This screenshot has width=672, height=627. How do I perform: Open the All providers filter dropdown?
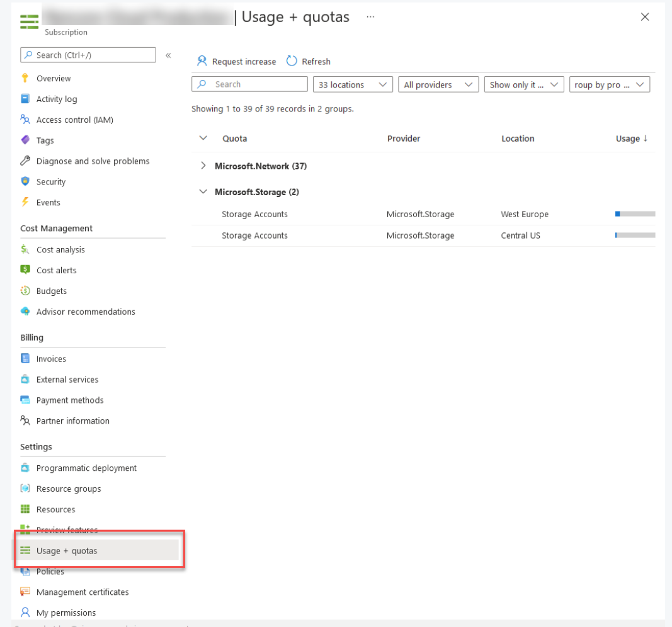pos(438,84)
